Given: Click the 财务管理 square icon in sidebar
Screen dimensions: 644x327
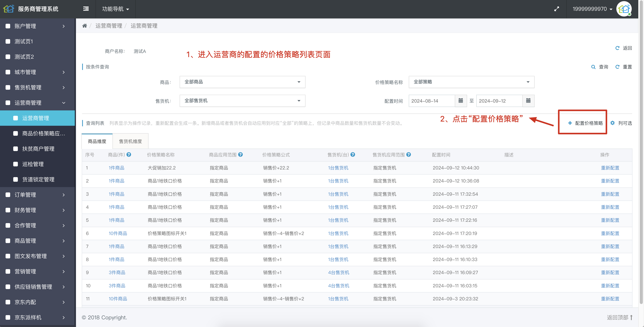Looking at the screenshot, I should 8,210.
